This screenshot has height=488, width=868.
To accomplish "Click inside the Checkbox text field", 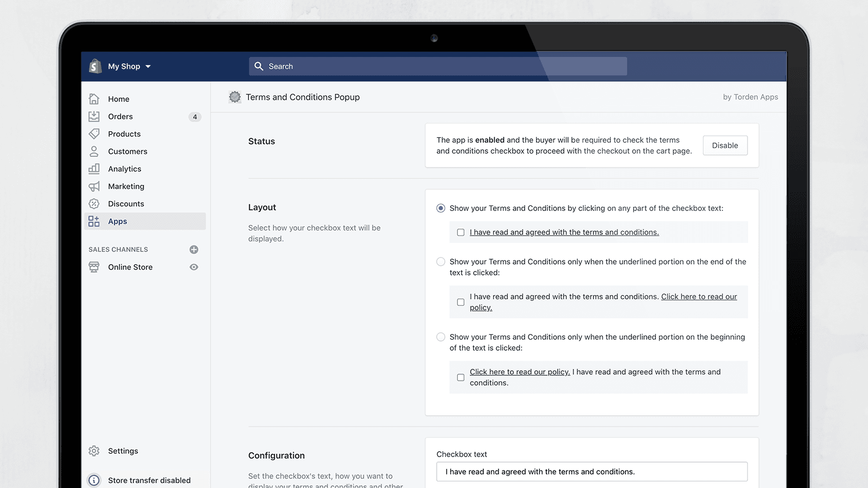I will pos(591,471).
